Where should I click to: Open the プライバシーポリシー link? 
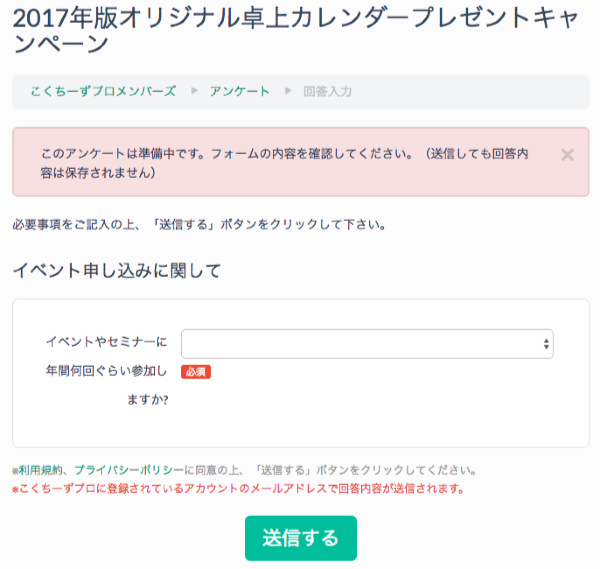tap(129, 470)
